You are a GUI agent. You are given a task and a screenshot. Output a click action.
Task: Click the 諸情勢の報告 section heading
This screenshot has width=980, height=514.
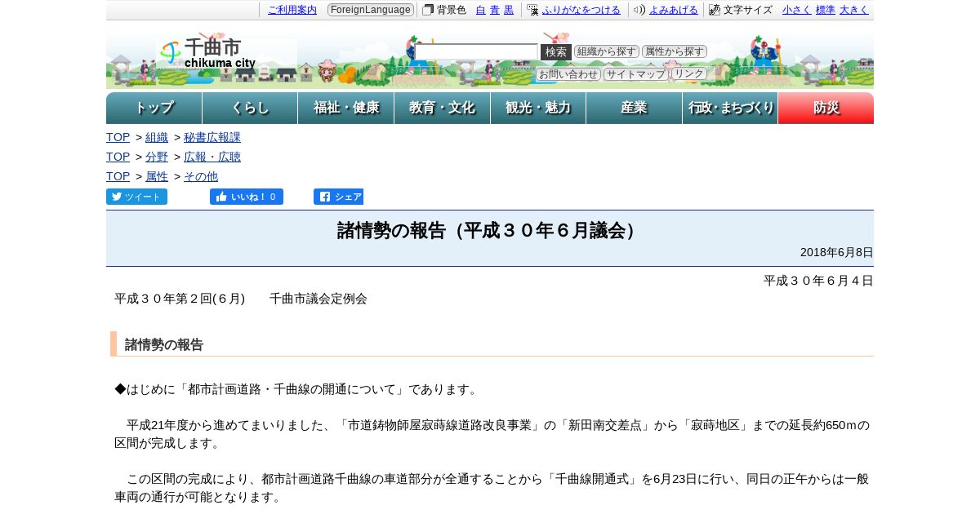point(164,344)
